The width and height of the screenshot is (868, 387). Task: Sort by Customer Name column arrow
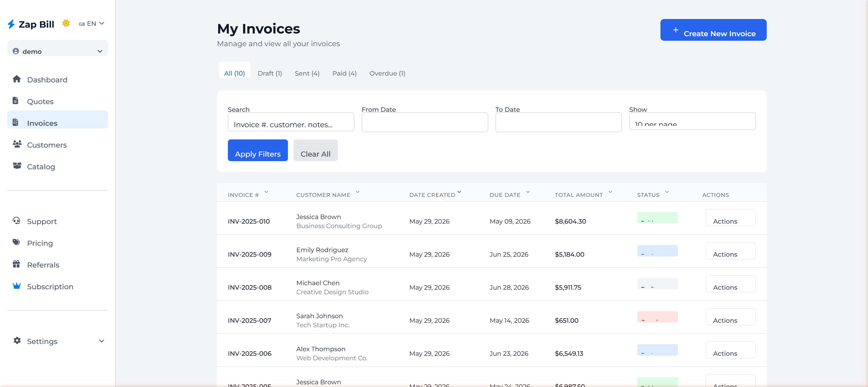click(x=358, y=192)
